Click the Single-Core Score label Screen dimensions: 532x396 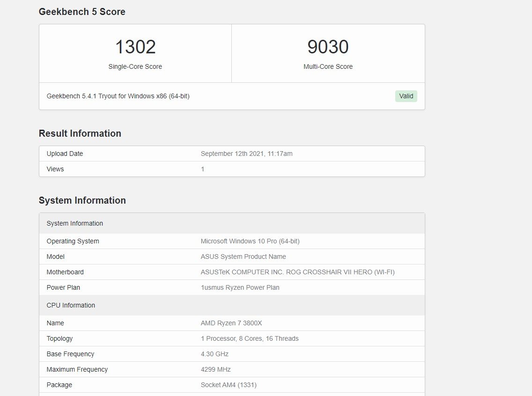(x=135, y=66)
